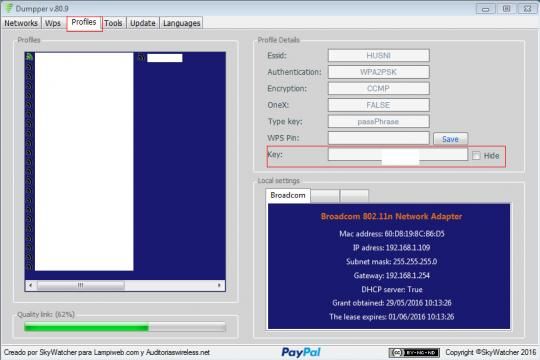Maximize the Dumpper window
This screenshot has height=360, width=540.
tap(506, 9)
